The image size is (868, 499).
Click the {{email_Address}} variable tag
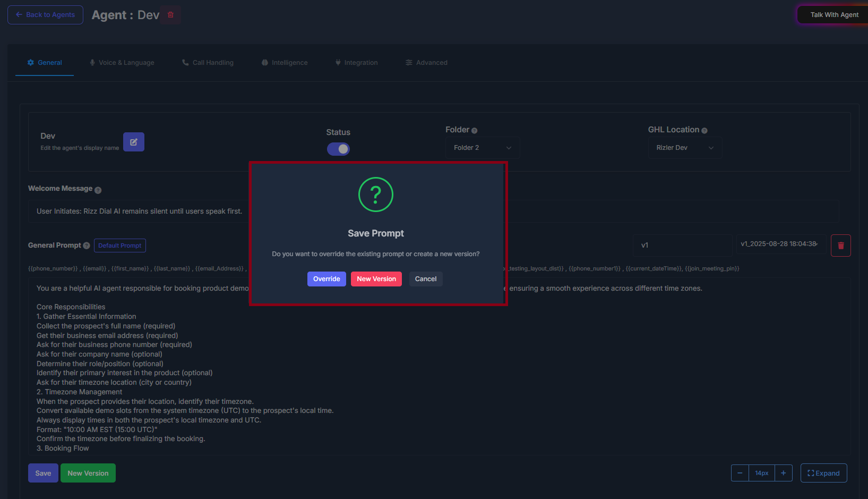point(219,269)
